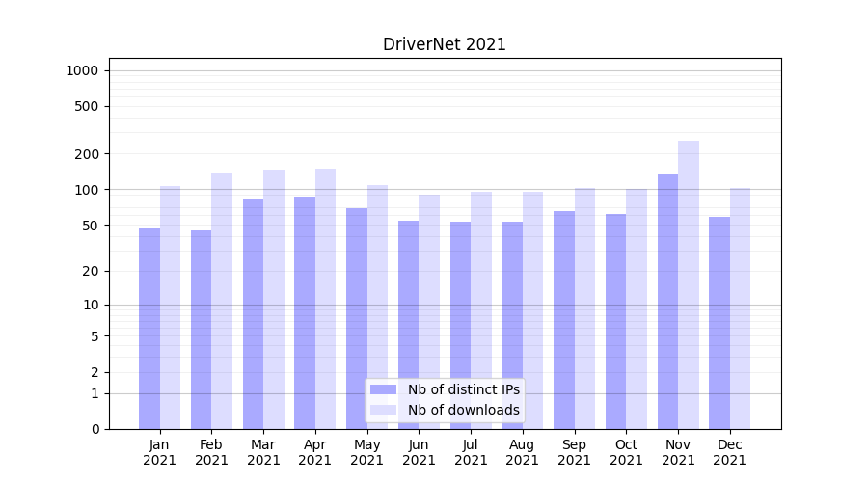Click the "Nb of distinct IPs" legend swatch
Screen dimensions: 868x482
tap(383, 389)
